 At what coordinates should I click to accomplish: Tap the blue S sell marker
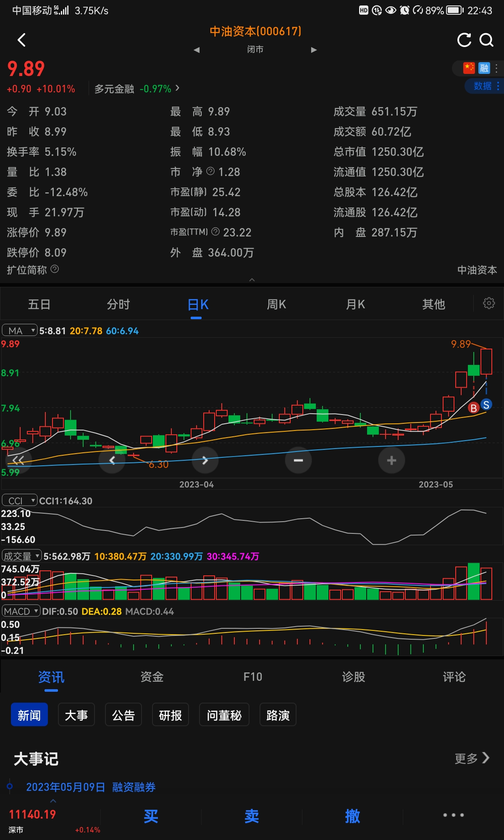(486, 404)
